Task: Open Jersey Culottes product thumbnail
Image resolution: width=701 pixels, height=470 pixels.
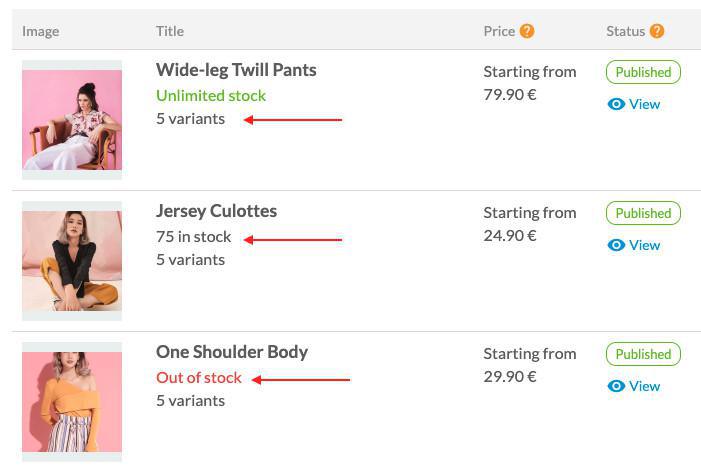Action: [x=72, y=260]
